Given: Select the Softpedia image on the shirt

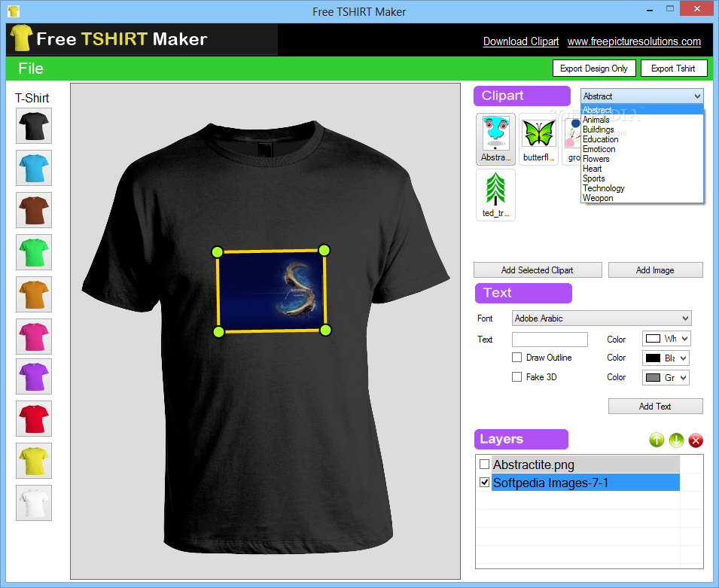Looking at the screenshot, I should pos(272,291).
